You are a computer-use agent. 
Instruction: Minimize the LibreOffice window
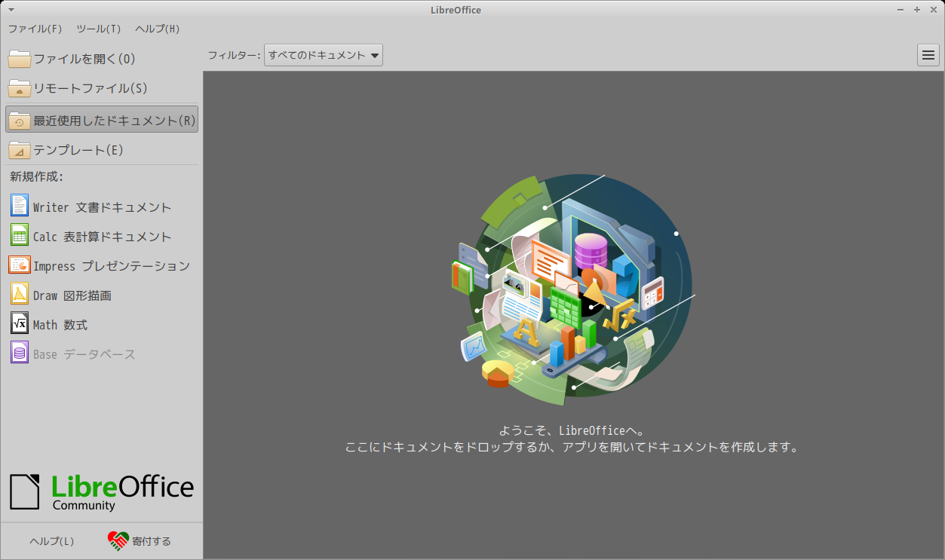coord(902,10)
